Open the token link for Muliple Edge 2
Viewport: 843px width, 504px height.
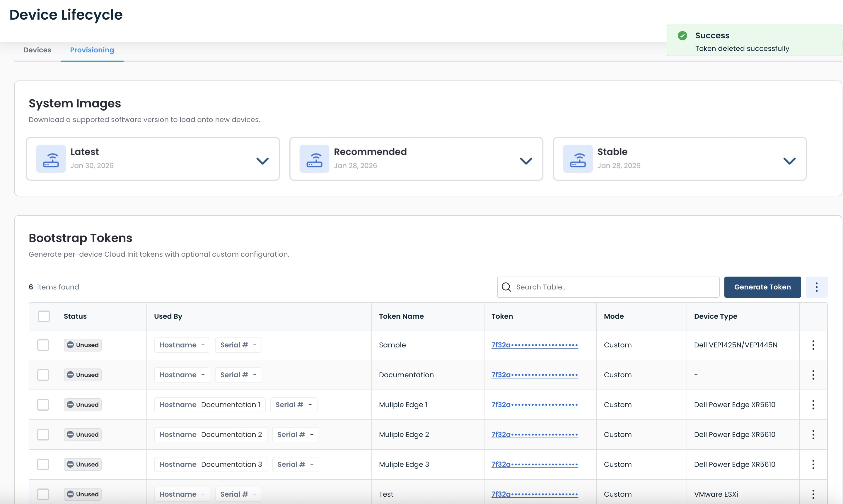pyautogui.click(x=535, y=434)
